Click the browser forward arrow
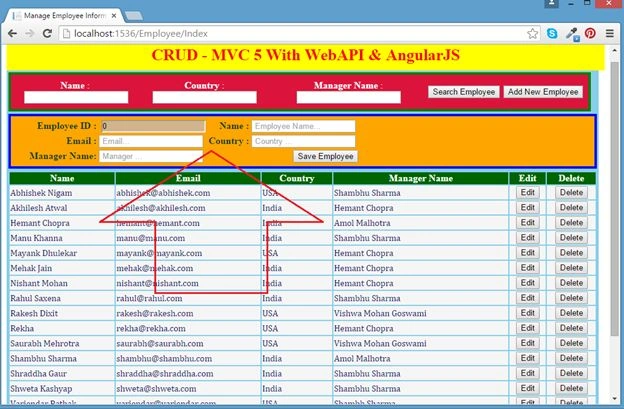The width and height of the screenshot is (624, 409). (30, 34)
